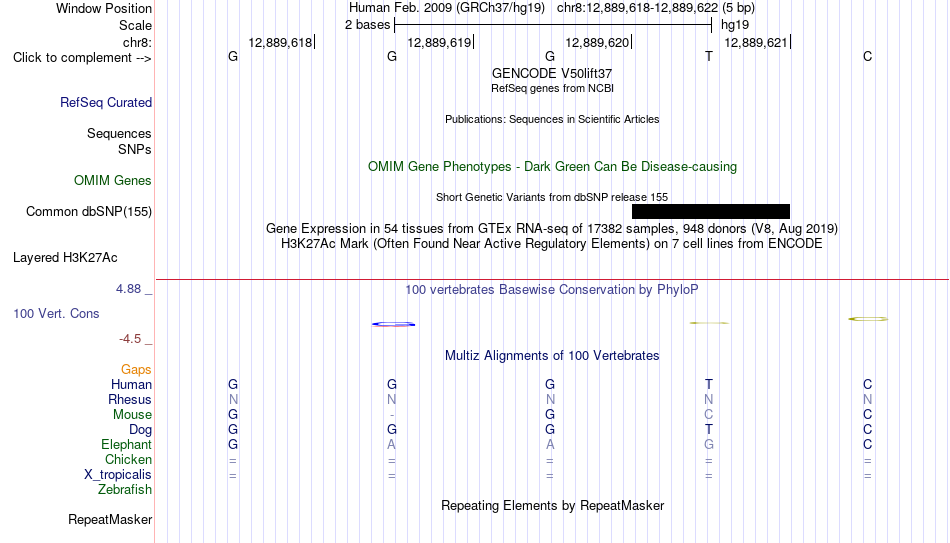Image resolution: width=950 pixels, height=543 pixels.
Task: Open the Layered H3K27Ac track label
Action: tap(65, 258)
